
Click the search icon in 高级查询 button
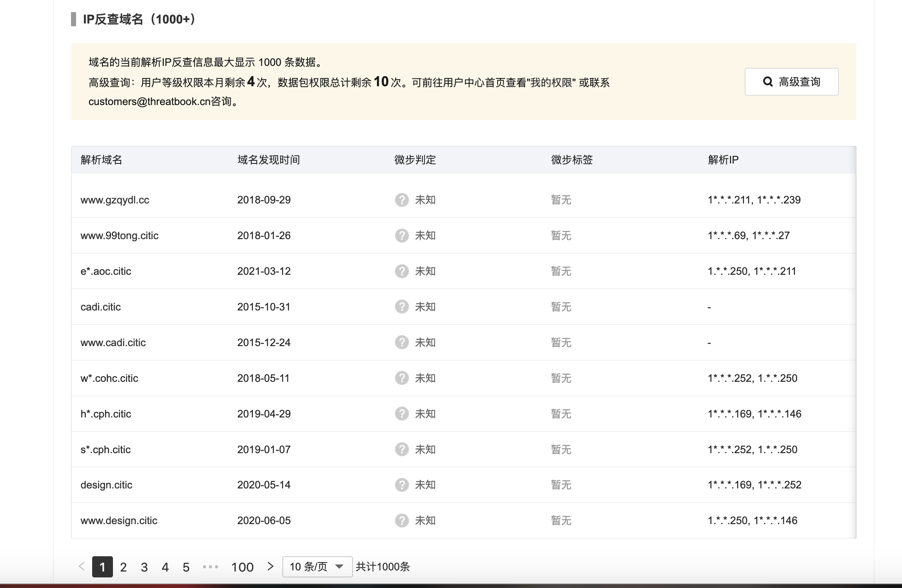(x=767, y=82)
